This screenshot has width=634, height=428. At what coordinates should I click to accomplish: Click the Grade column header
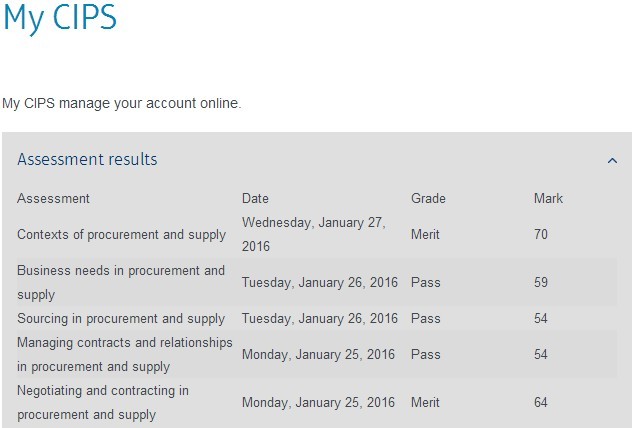pos(428,198)
